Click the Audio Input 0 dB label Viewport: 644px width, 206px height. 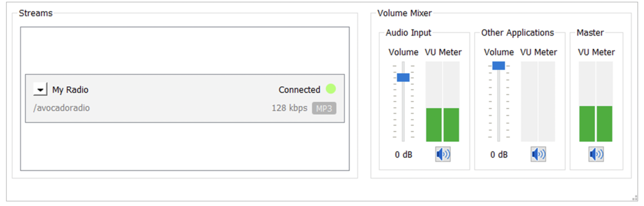point(404,155)
